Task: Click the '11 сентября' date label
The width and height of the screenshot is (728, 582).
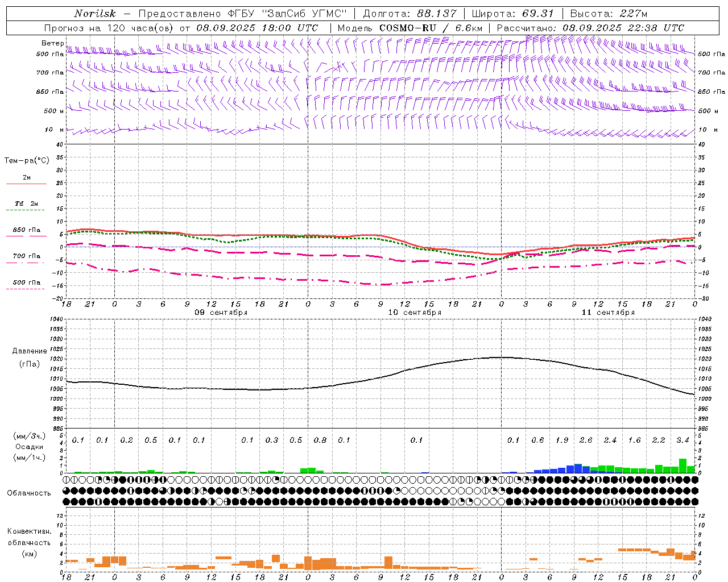Action: (608, 313)
